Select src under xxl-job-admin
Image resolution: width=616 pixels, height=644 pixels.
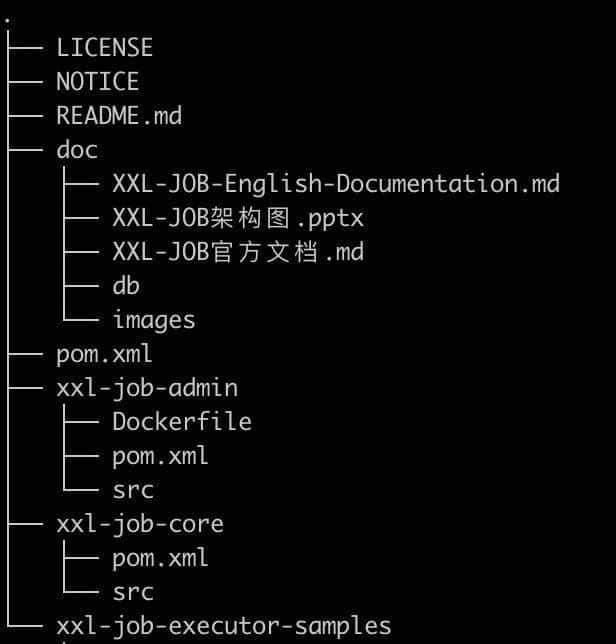[133, 490]
